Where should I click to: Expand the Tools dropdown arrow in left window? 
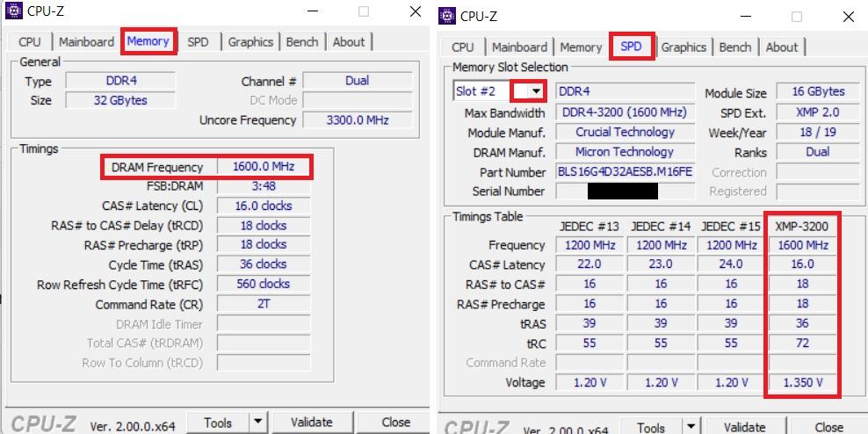257,423
